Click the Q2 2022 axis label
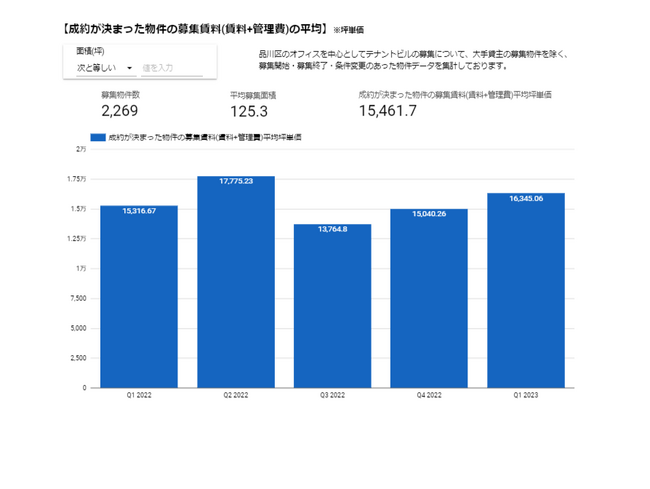The height and width of the screenshot is (489, 650). (x=236, y=396)
